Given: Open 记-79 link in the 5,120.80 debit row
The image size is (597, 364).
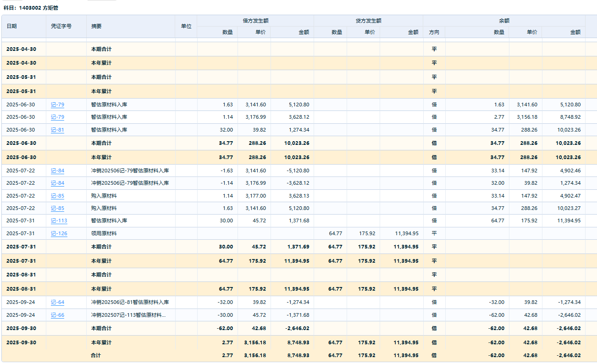Looking at the screenshot, I should pos(57,105).
